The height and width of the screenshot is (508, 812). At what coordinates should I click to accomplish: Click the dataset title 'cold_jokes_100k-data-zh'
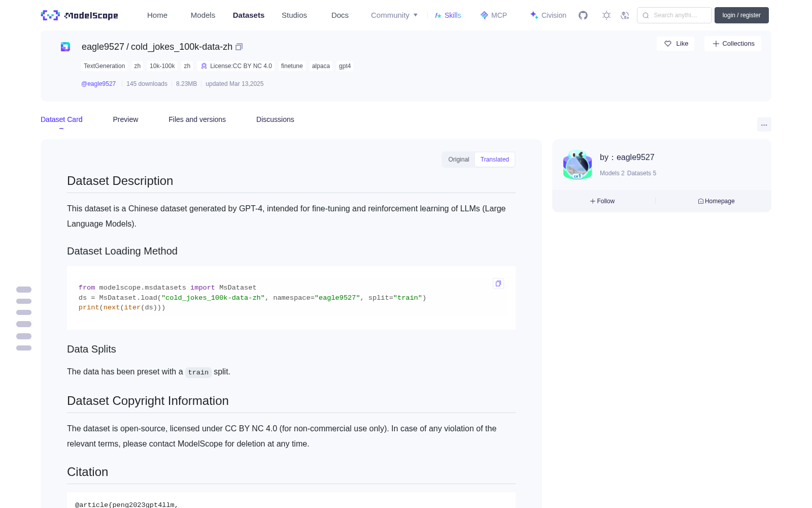click(182, 47)
